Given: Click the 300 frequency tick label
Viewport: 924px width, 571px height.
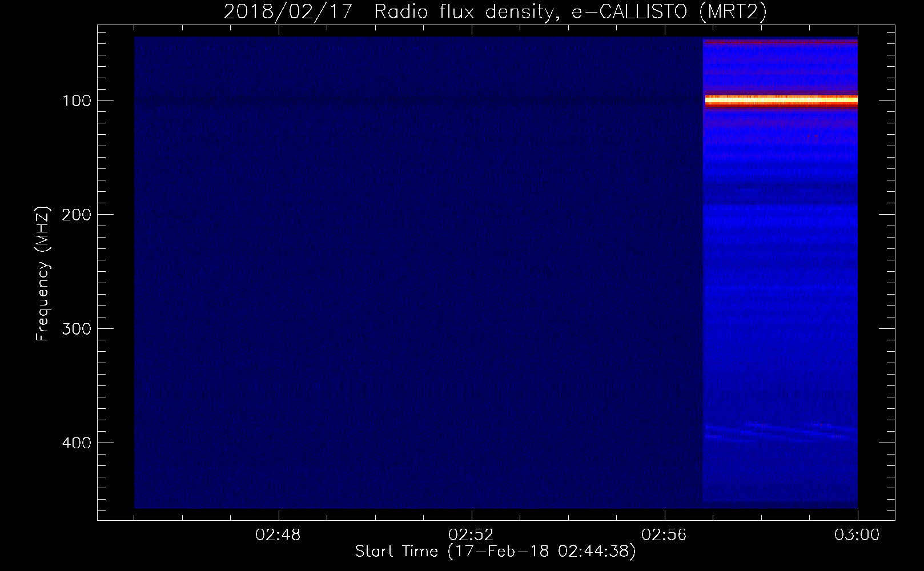Looking at the screenshot, I should [77, 329].
